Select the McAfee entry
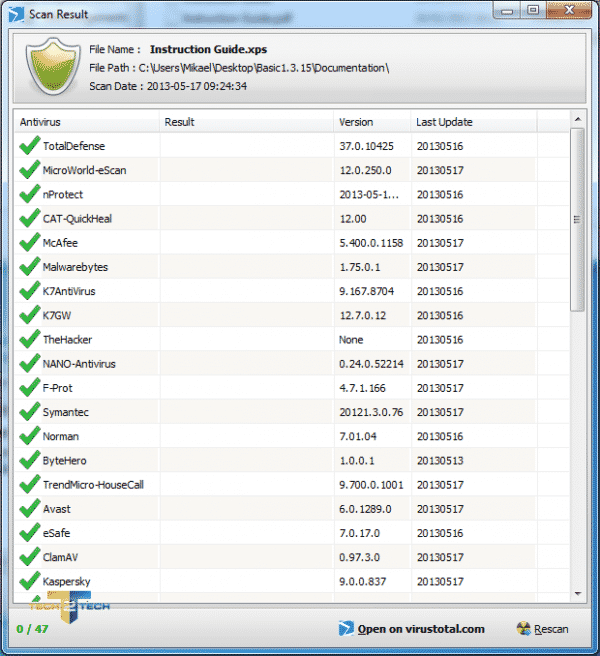The image size is (600, 656). pos(60,243)
